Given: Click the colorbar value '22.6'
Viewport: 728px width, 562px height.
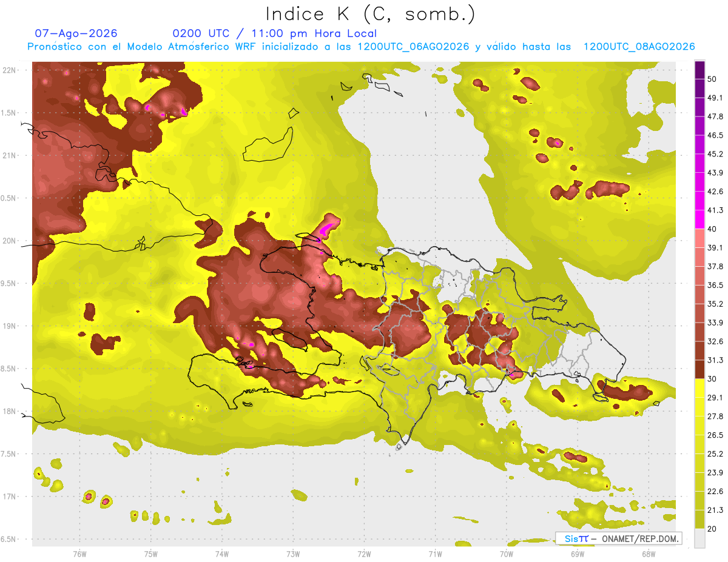Looking at the screenshot, I should click(x=715, y=492).
